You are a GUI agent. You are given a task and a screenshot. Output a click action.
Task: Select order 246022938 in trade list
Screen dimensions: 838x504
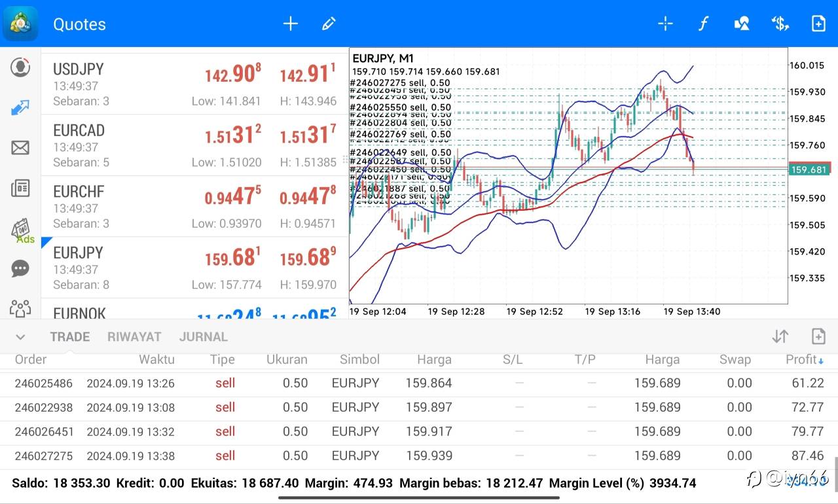[x=419, y=407]
